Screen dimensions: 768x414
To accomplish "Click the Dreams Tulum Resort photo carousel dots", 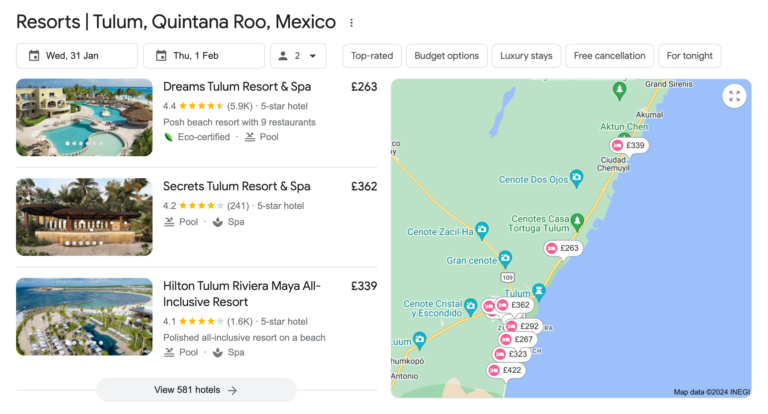I will (84, 143).
